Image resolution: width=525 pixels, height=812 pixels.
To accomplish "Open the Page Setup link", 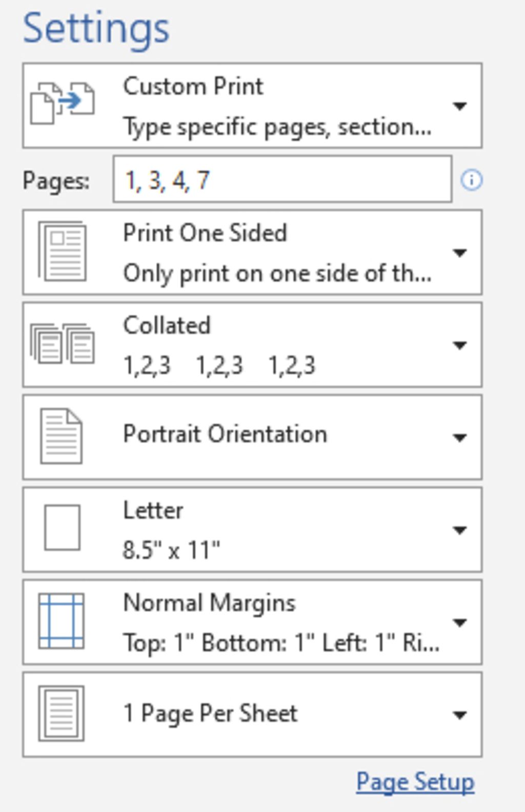I will [x=415, y=782].
